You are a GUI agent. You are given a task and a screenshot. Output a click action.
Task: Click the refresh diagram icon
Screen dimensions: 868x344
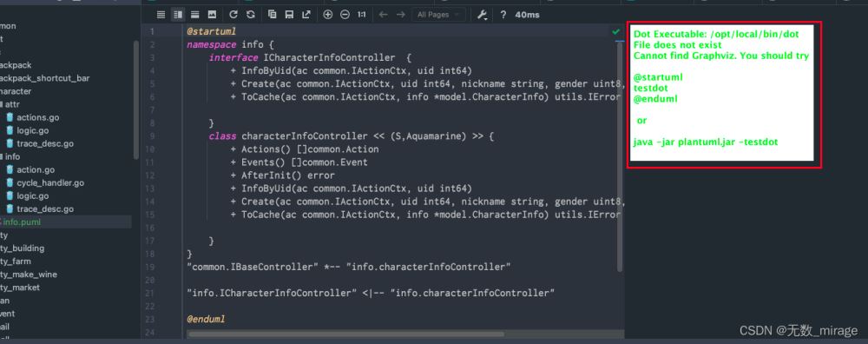click(233, 15)
